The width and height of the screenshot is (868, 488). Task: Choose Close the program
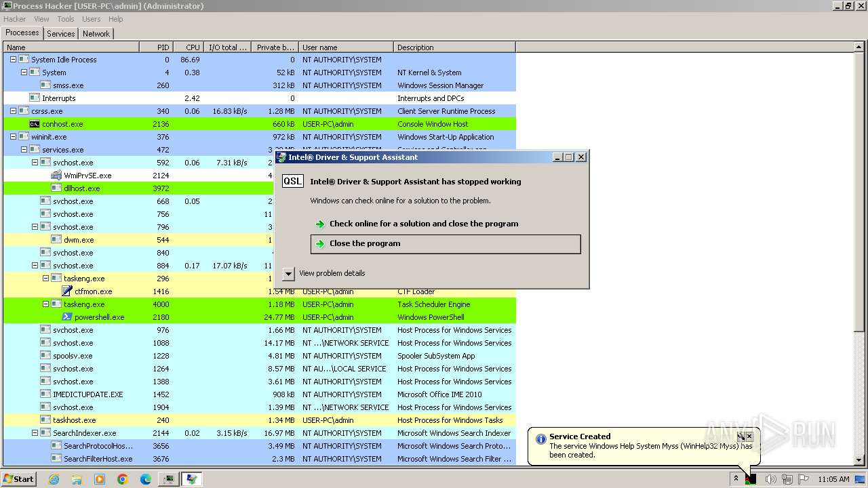(x=446, y=244)
